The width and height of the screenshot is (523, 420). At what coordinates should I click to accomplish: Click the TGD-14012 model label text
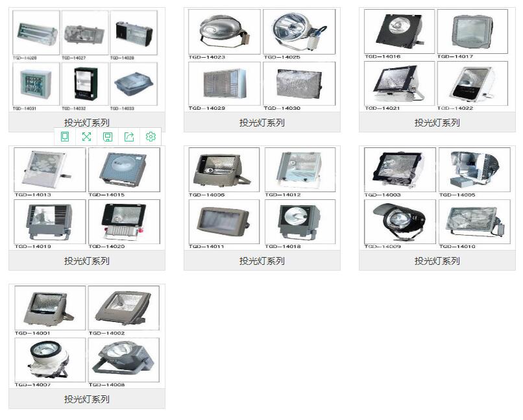tap(283, 195)
